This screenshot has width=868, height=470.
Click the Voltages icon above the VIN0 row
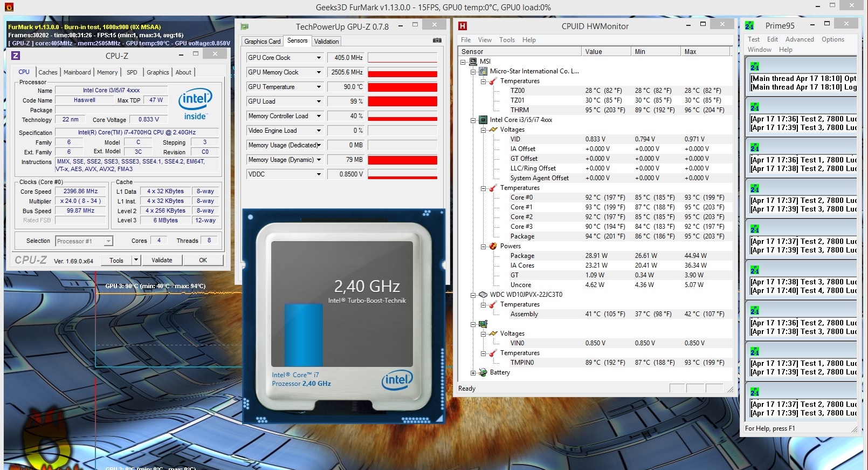click(x=493, y=333)
